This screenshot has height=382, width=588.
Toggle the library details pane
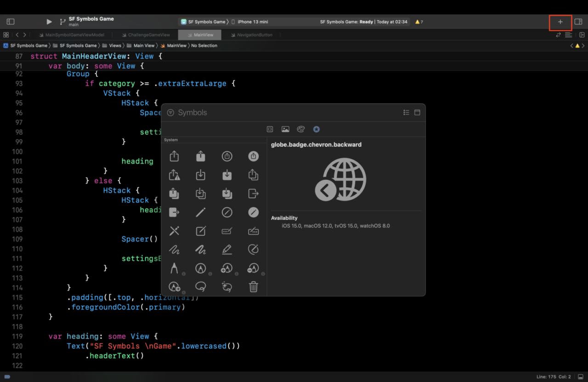tap(417, 113)
